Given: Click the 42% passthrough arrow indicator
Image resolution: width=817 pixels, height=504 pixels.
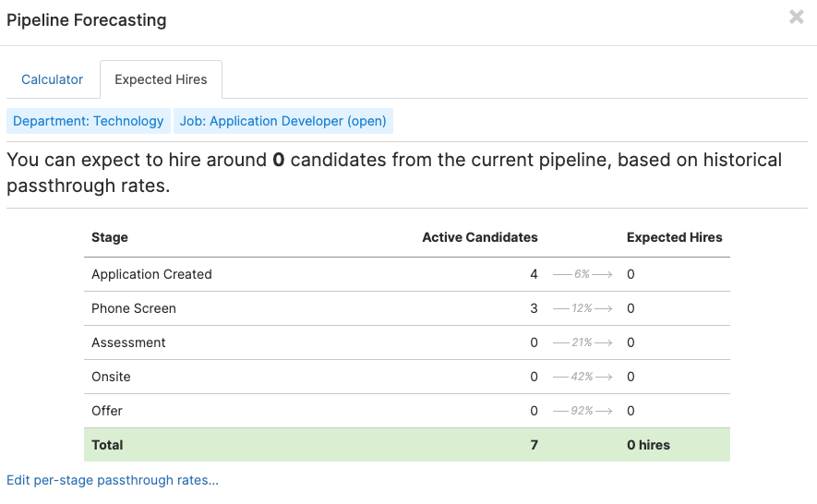Looking at the screenshot, I should 583,377.
